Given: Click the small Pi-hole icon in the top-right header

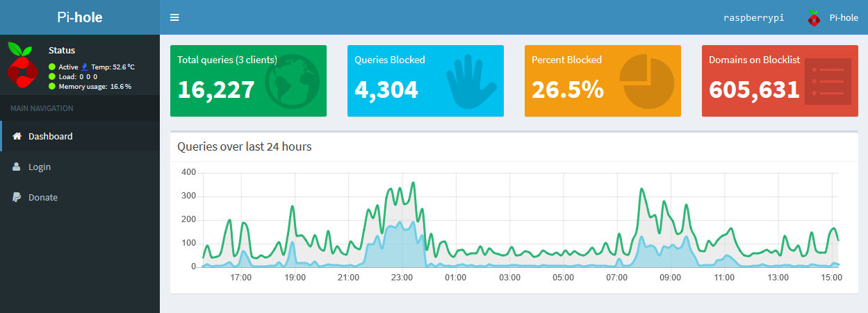Looking at the screenshot, I should click(814, 18).
